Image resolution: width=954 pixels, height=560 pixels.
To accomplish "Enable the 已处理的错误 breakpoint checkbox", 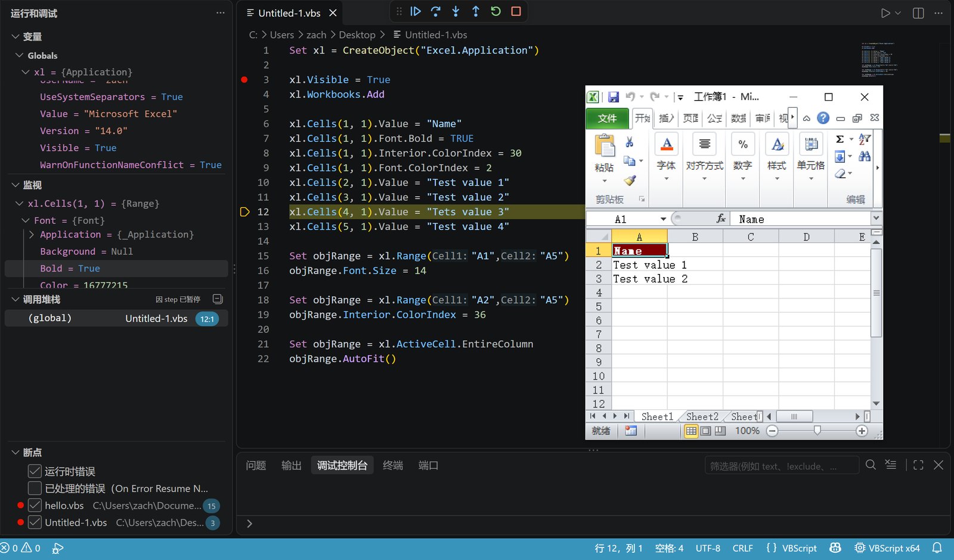I will pyautogui.click(x=35, y=489).
